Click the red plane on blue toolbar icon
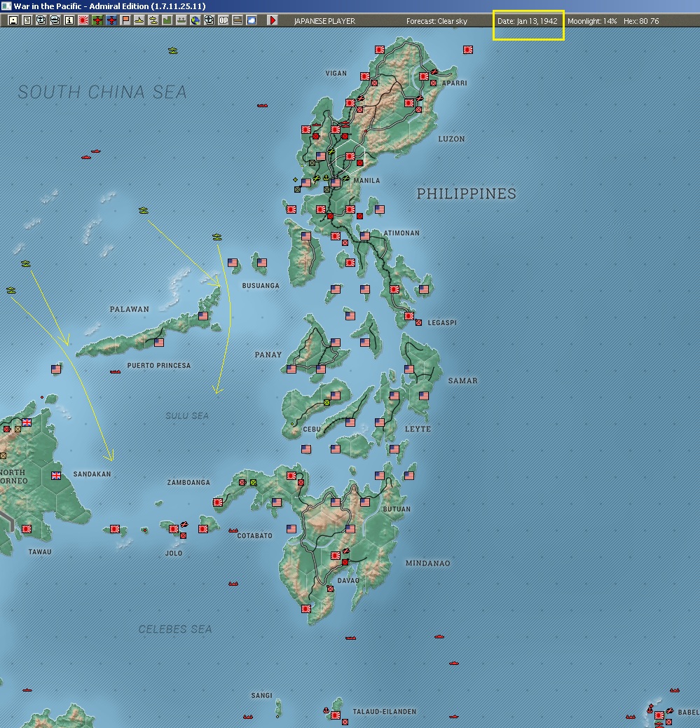This screenshot has width=700, height=728. [111, 20]
